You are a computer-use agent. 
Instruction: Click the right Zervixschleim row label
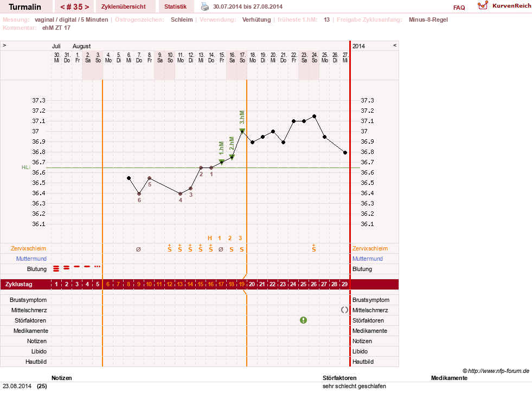click(370, 248)
